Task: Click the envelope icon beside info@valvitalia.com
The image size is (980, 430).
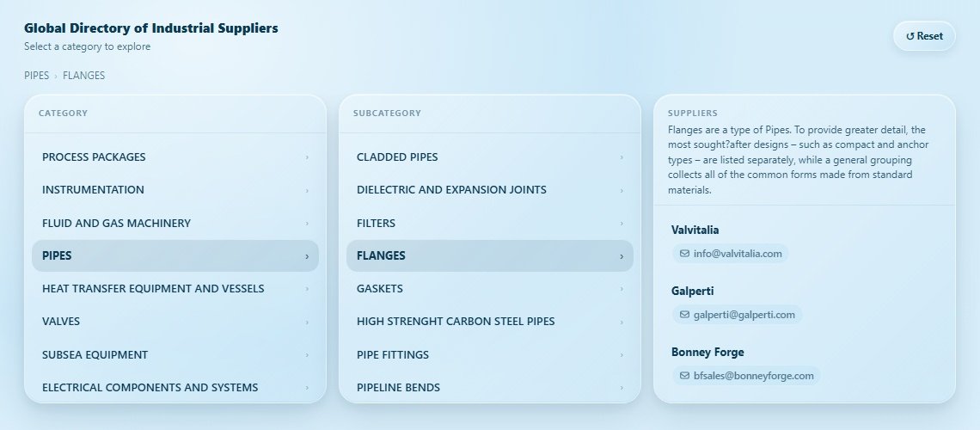Action: (x=684, y=254)
